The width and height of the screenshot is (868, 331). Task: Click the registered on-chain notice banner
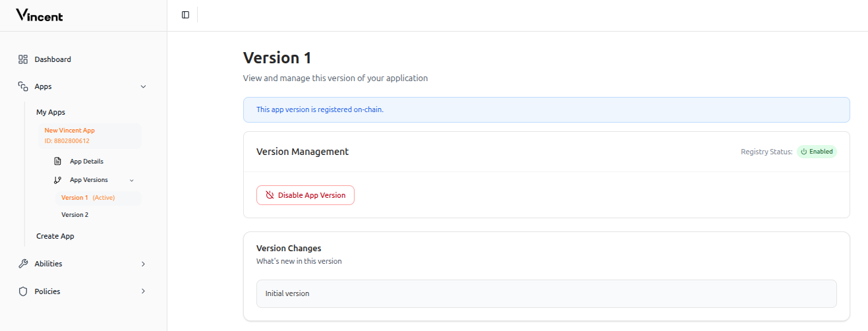pyautogui.click(x=546, y=109)
